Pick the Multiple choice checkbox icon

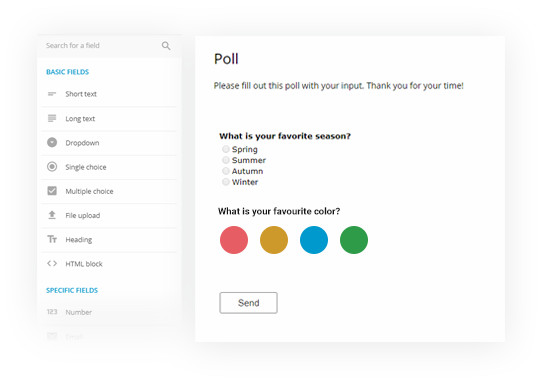tap(52, 191)
